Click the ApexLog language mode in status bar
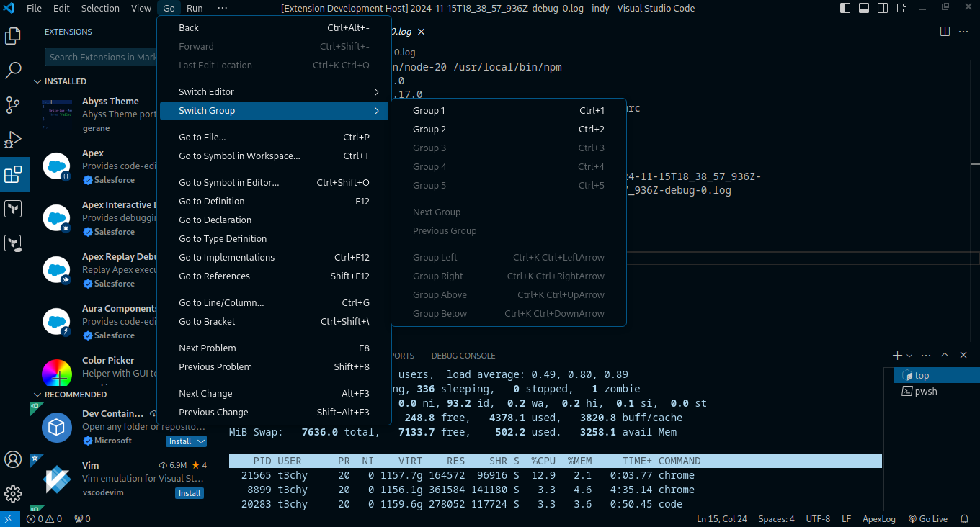Viewport: 980px width, 527px height. click(878, 518)
